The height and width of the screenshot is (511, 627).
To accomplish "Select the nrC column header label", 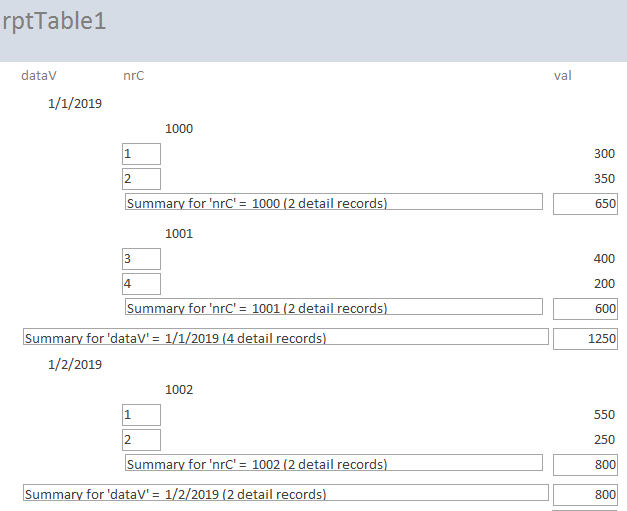I will [134, 76].
